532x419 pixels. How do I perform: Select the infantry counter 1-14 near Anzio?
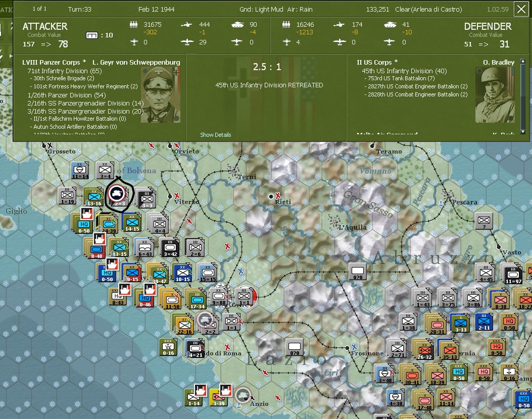tap(194, 397)
